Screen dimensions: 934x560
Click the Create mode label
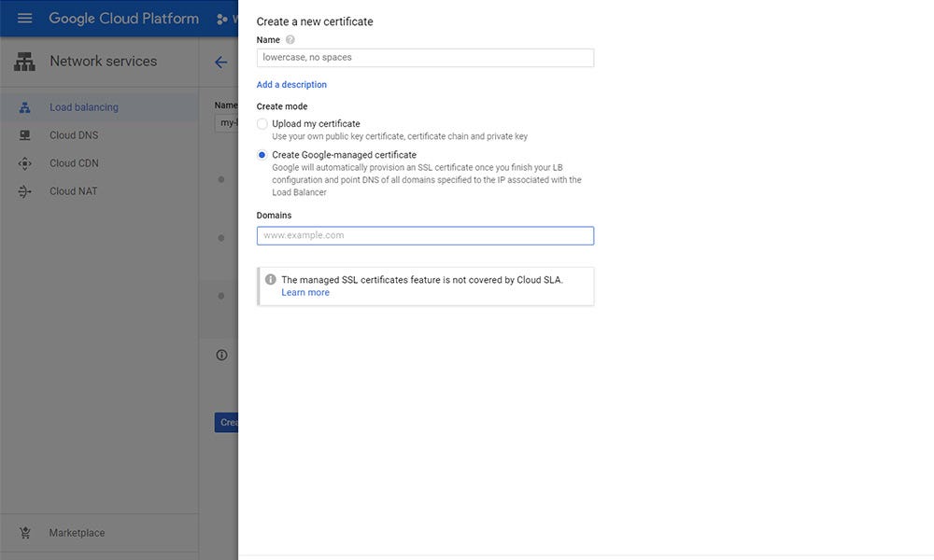coord(282,106)
